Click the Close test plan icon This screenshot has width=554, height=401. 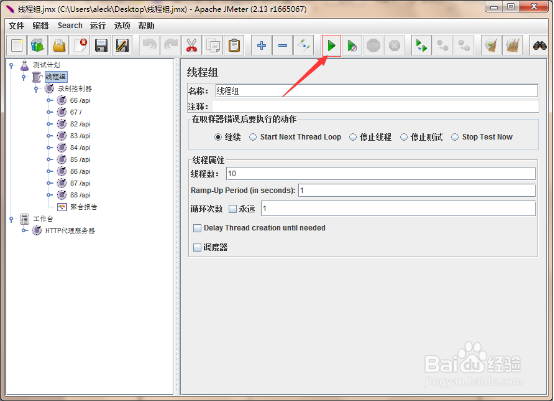pyautogui.click(x=80, y=46)
